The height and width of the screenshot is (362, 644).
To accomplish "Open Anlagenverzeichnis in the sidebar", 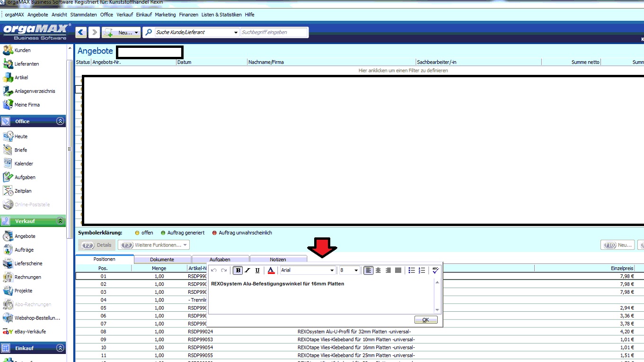I will 29,91.
